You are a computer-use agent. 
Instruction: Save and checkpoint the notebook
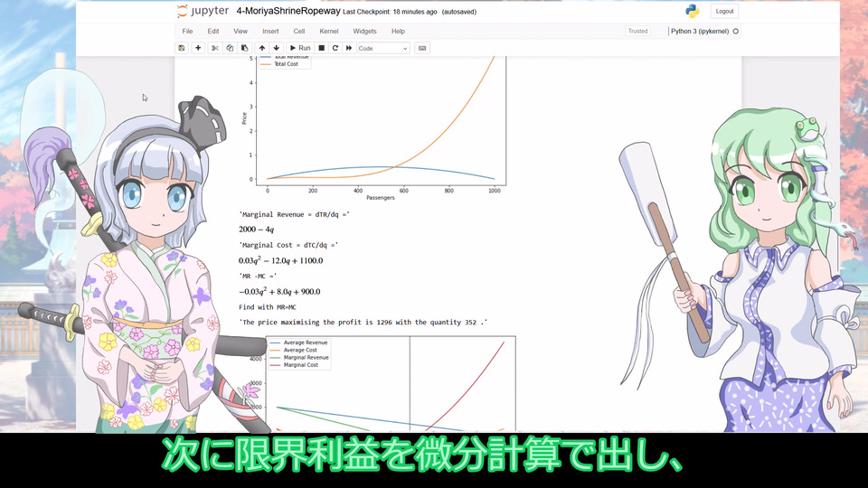tap(182, 48)
